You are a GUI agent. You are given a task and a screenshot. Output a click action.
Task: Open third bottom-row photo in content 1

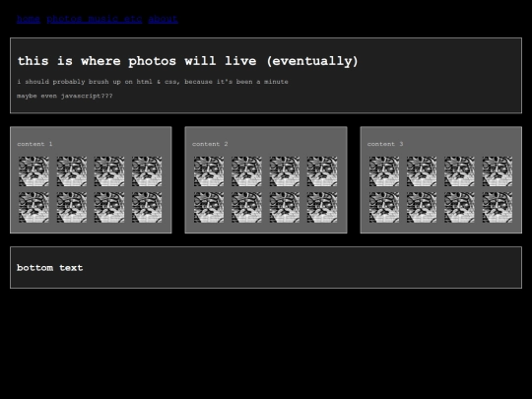[x=109, y=207]
